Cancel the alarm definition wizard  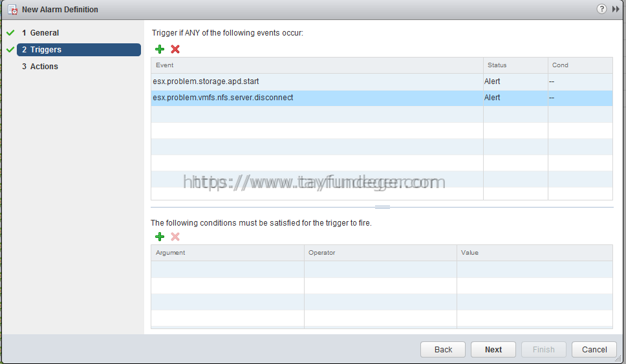(x=594, y=349)
